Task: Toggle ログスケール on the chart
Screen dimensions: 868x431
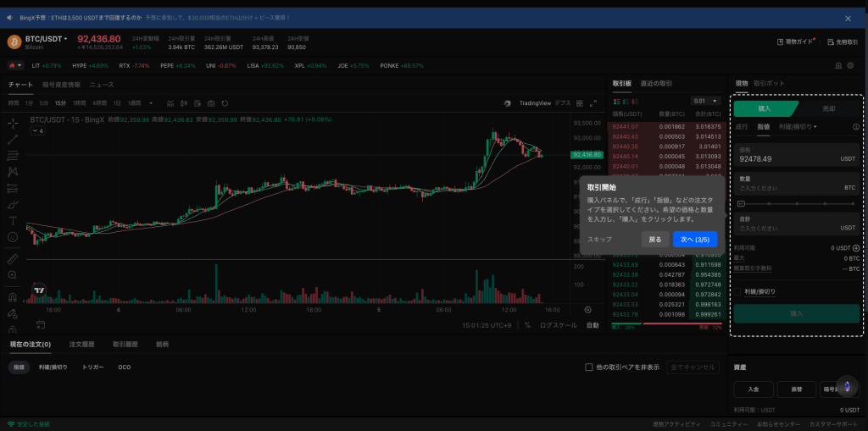Action: tap(558, 325)
